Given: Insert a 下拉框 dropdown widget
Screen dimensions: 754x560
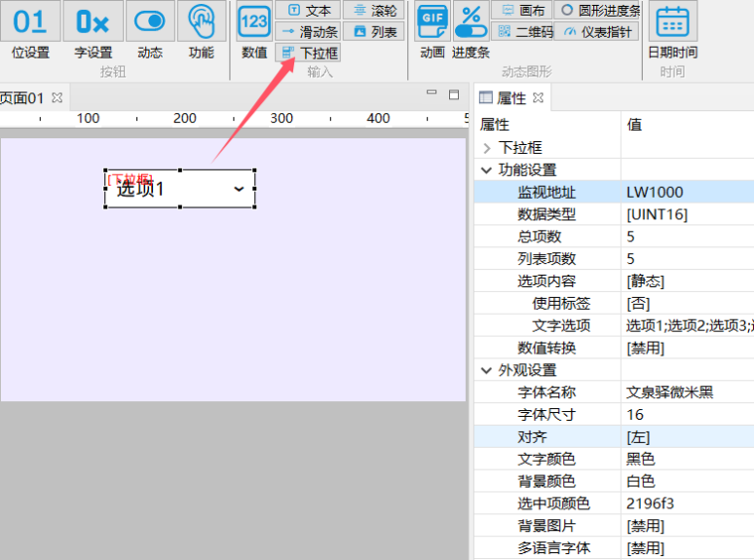Looking at the screenshot, I should click(x=308, y=53).
